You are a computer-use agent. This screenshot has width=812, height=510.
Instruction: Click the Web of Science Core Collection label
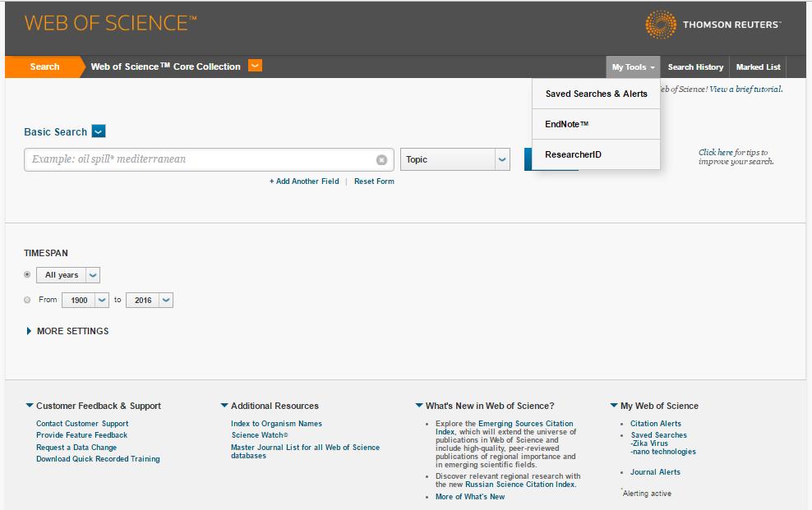(166, 67)
